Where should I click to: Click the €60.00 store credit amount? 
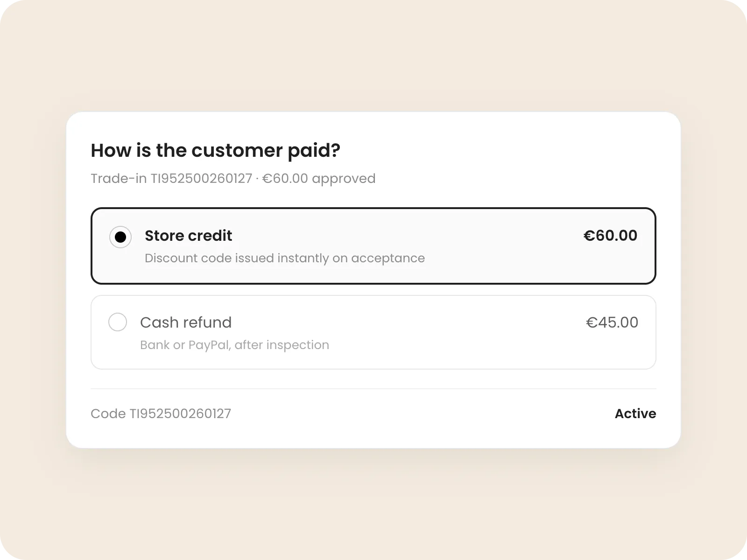click(x=610, y=236)
